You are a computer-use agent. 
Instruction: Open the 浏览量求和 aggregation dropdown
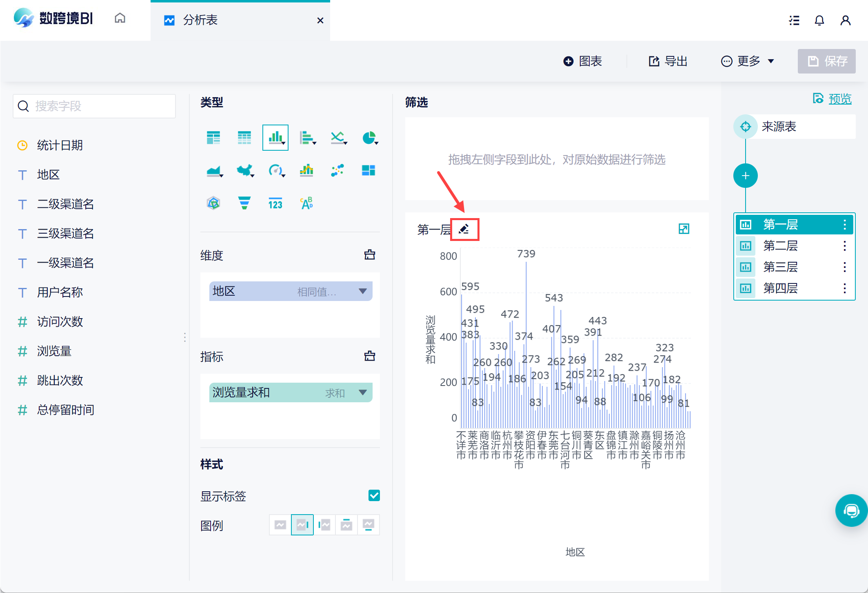pyautogui.click(x=362, y=392)
